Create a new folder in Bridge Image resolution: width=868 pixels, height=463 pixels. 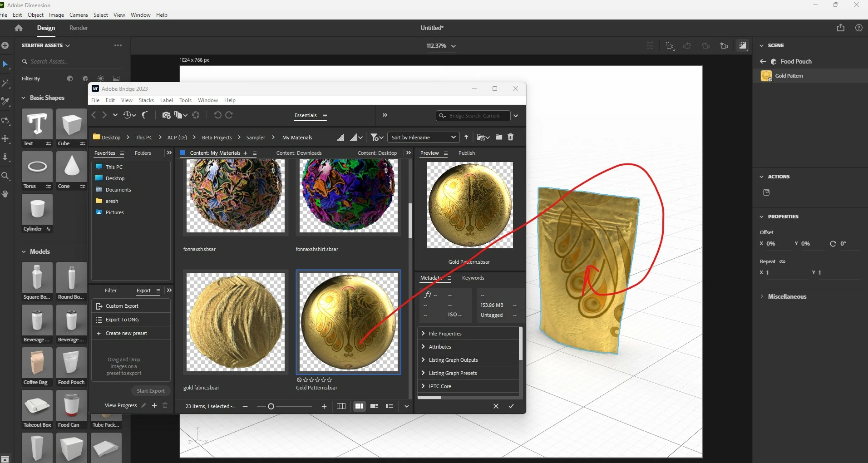tap(499, 137)
